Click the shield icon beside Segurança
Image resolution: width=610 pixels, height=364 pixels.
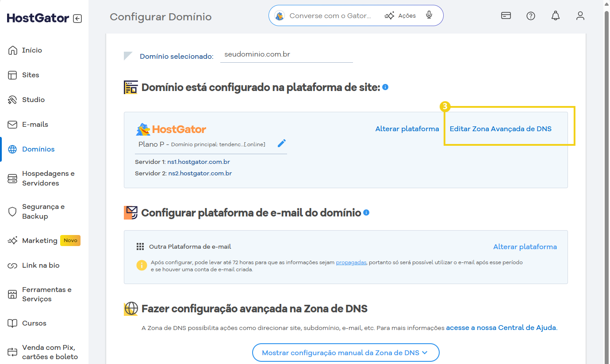click(x=12, y=212)
